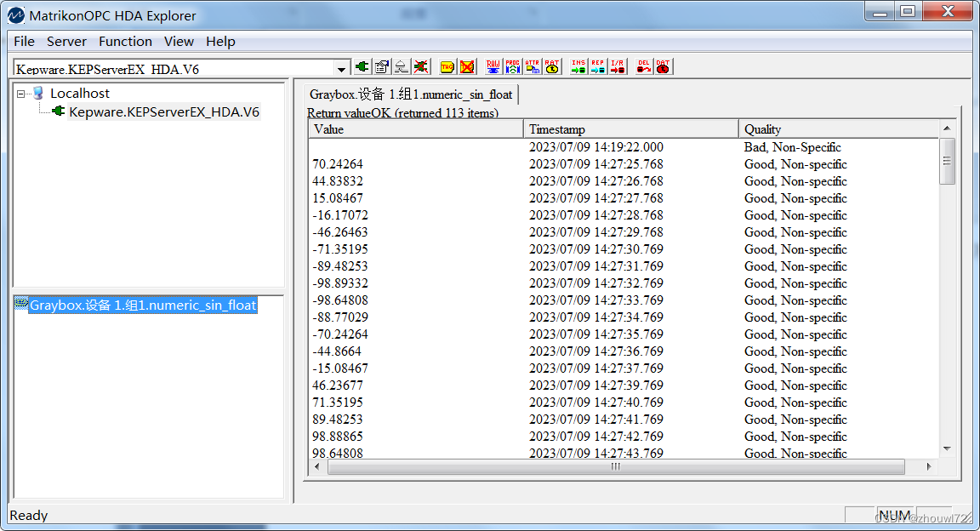Click timestamp 2023/07/09 14:19:22.000
Viewport: 980px width, 531px height.
point(596,147)
